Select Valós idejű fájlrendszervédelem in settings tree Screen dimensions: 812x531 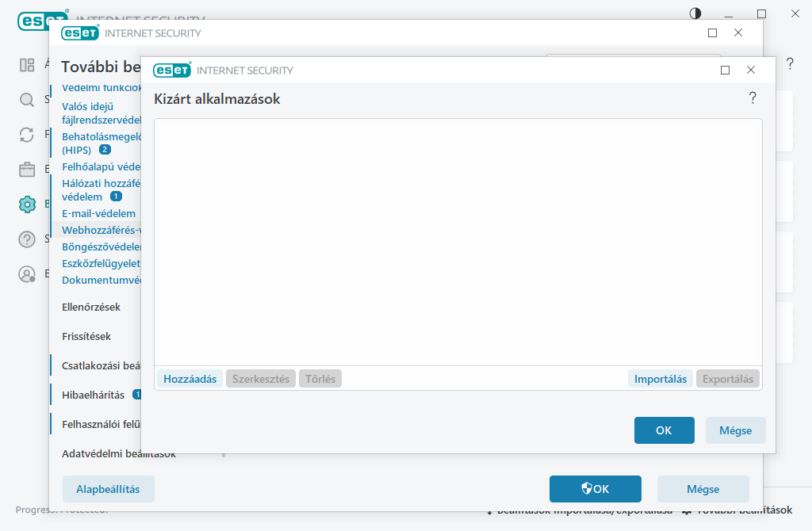pyautogui.click(x=101, y=113)
